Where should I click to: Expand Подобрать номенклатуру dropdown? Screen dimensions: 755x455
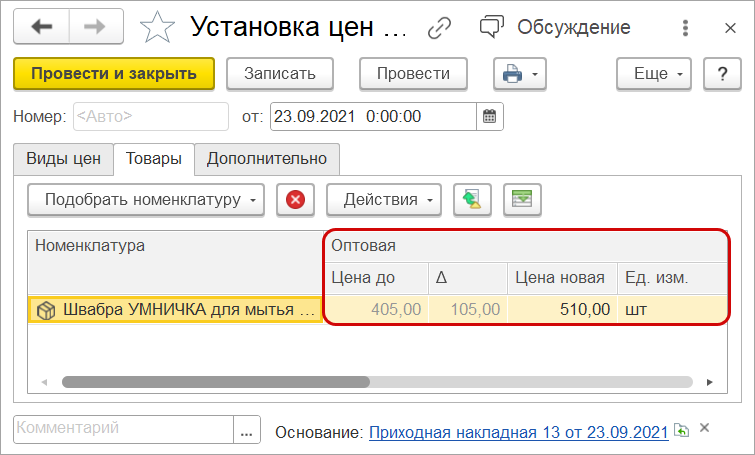tap(146, 199)
